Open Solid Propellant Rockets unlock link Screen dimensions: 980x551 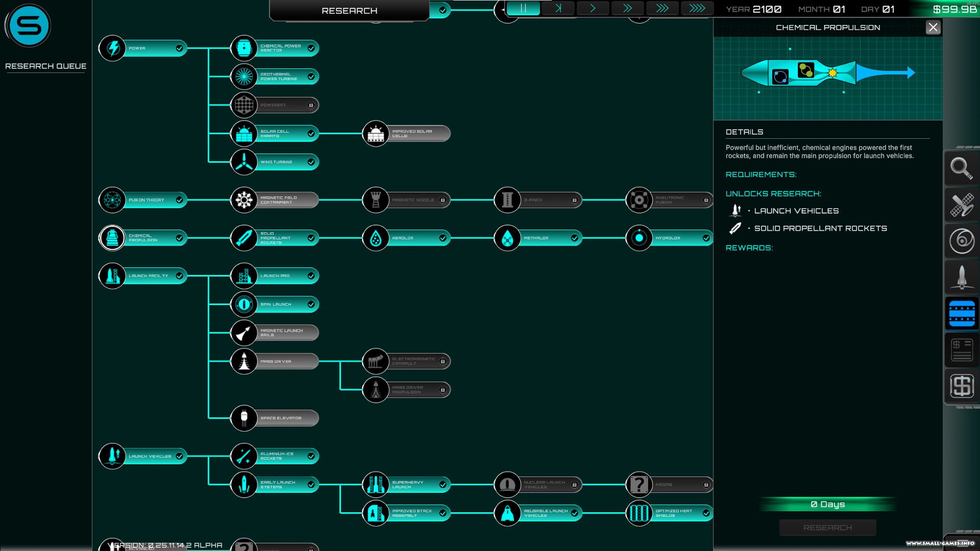[820, 228]
